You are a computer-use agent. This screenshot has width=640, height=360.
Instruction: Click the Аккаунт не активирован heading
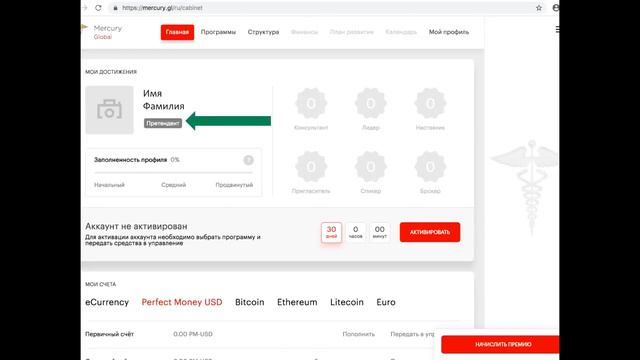pos(136,226)
